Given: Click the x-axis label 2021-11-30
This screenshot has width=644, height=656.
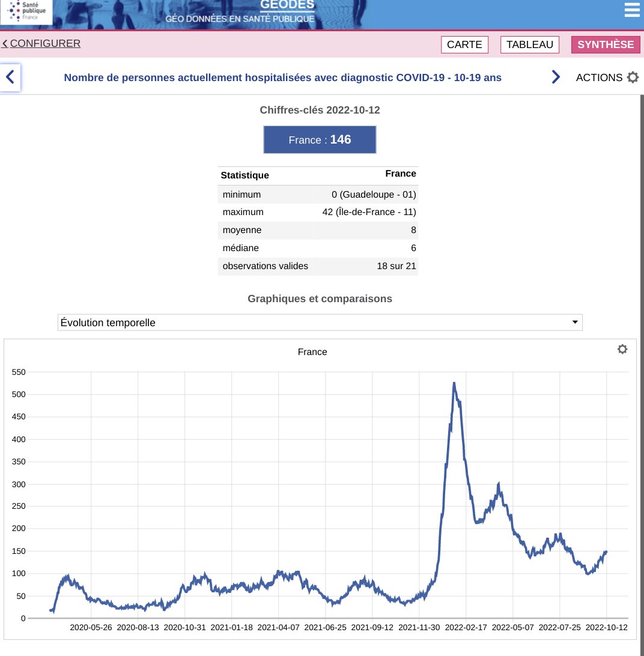Looking at the screenshot, I should [419, 628].
